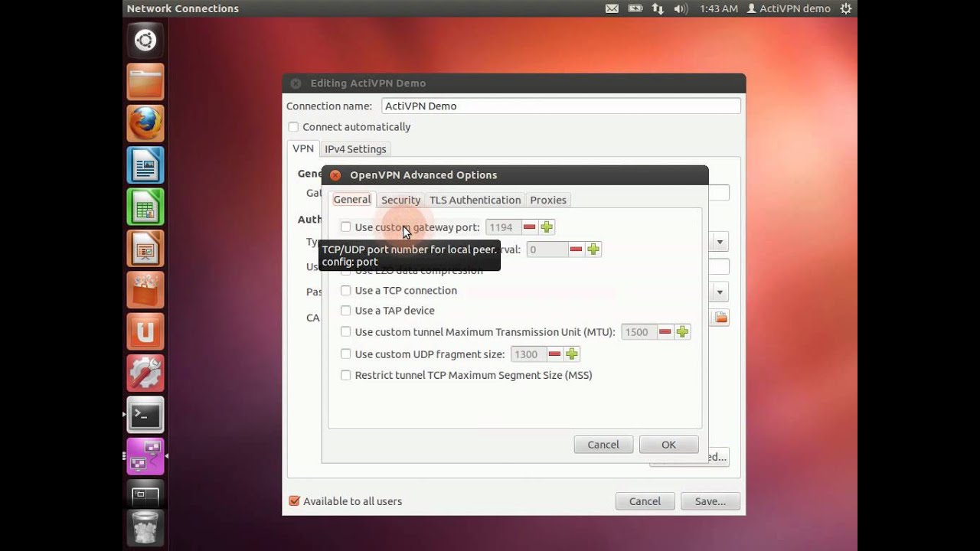Uncheck Available to all users

click(x=294, y=501)
